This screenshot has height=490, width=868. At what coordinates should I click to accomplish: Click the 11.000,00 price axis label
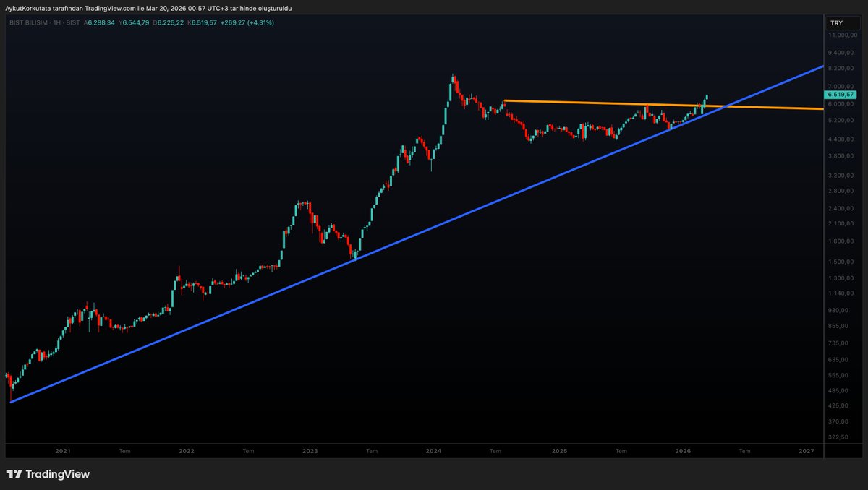coord(843,35)
